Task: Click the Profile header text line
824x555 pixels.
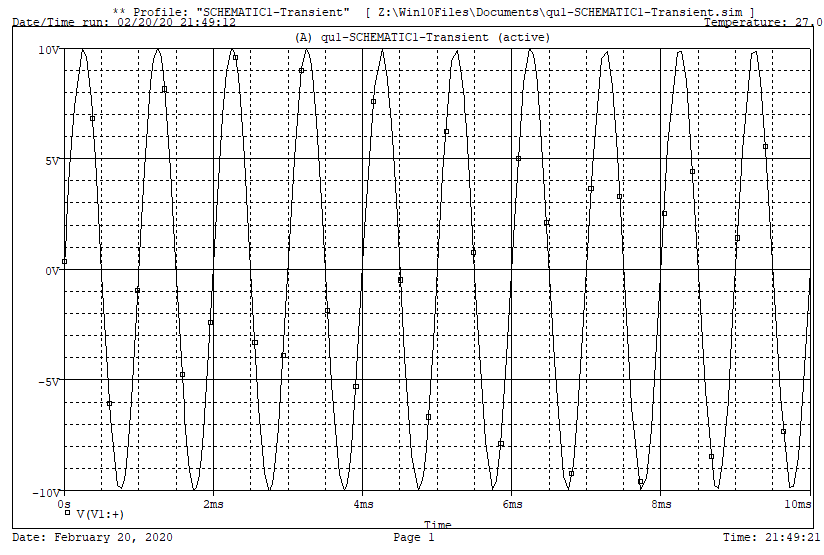Action: (x=434, y=12)
